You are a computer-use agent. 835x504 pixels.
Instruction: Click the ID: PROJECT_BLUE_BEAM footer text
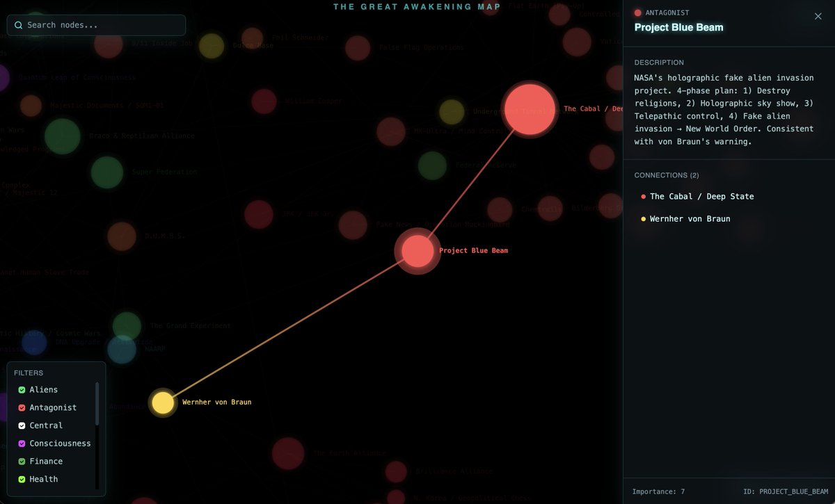784,491
